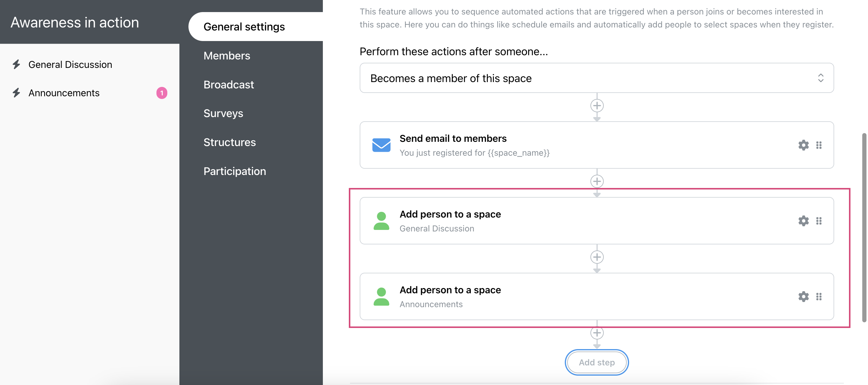This screenshot has width=868, height=385.
Task: Click subtitle You just registered for {{space_name}}
Action: point(474,153)
